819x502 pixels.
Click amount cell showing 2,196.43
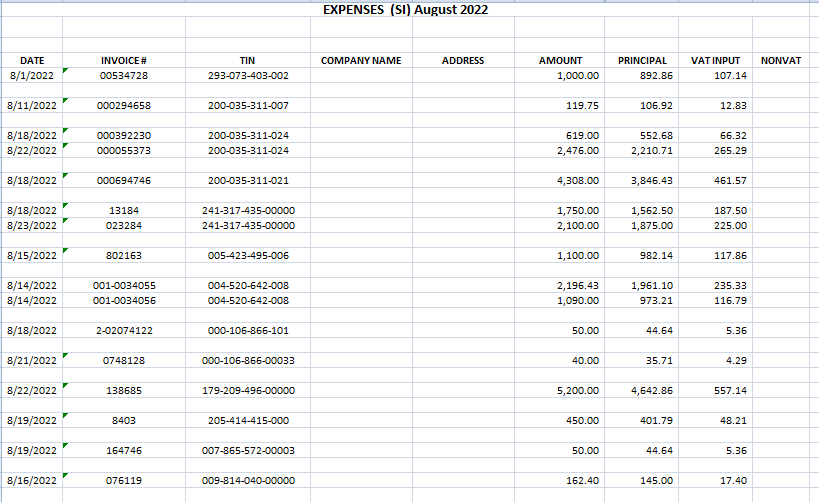pyautogui.click(x=559, y=285)
